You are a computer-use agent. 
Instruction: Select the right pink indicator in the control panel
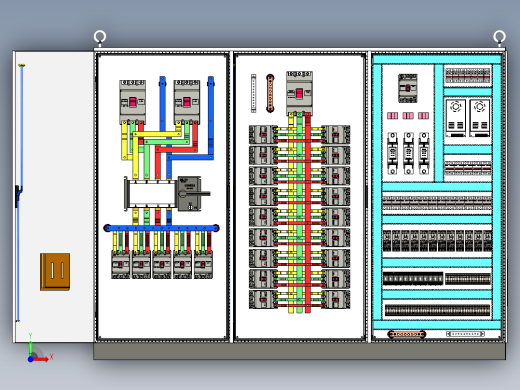tap(423, 116)
